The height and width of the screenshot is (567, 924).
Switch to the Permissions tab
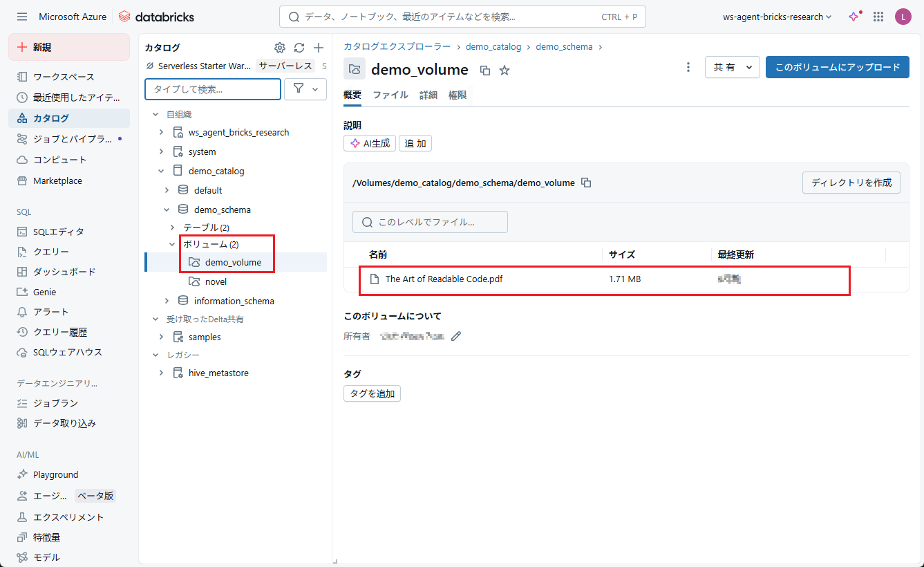tap(458, 95)
